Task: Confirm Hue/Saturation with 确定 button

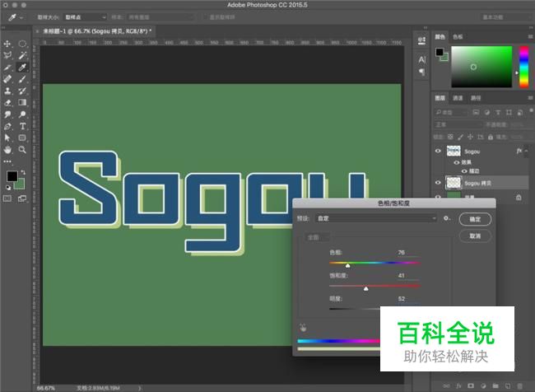Action: [475, 219]
